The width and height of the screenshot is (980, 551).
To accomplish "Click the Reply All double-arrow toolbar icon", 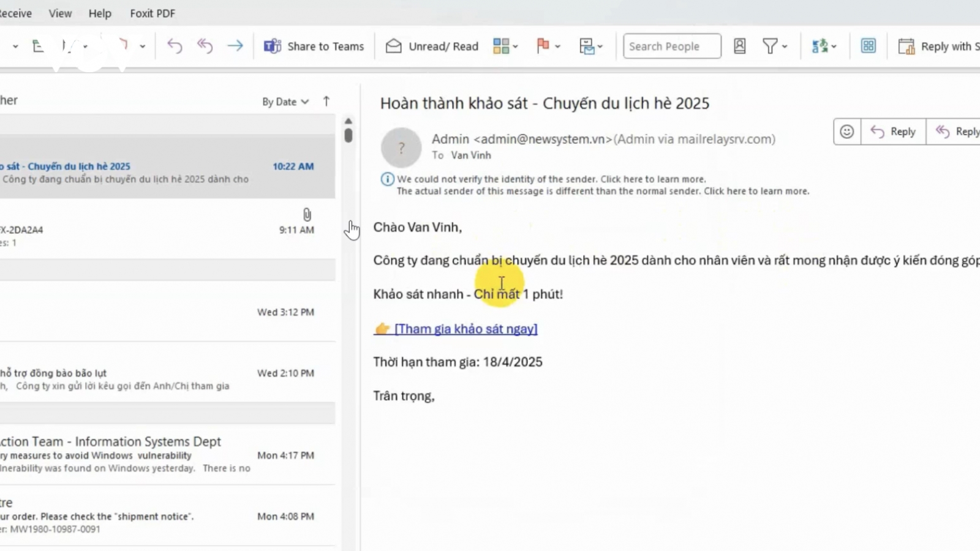I will pos(205,46).
